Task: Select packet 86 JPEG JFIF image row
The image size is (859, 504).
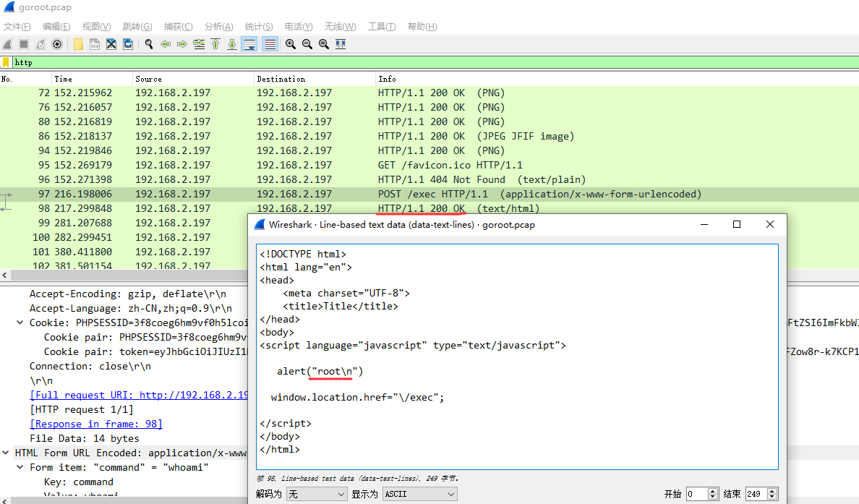Action: coord(429,136)
